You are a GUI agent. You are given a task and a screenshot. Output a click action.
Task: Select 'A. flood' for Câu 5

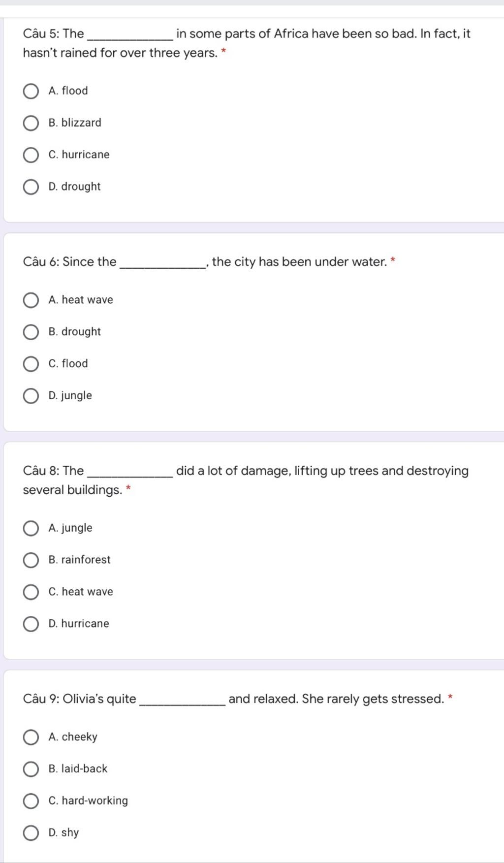tap(31, 91)
